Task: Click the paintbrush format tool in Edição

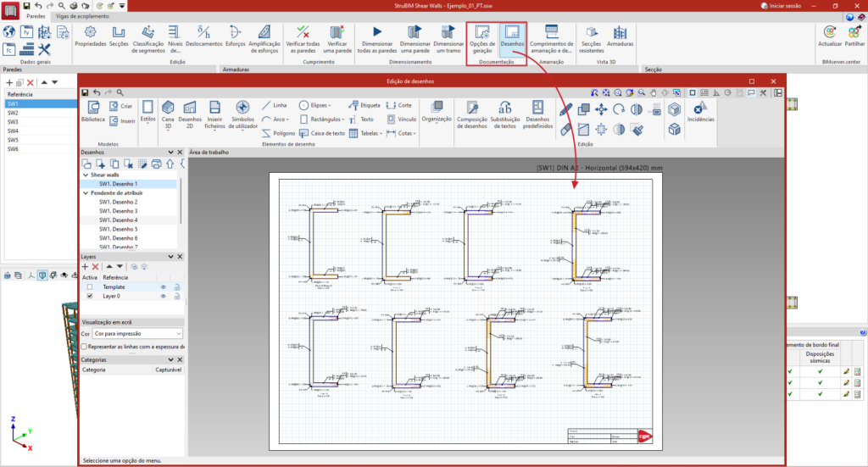Action: 637,130
